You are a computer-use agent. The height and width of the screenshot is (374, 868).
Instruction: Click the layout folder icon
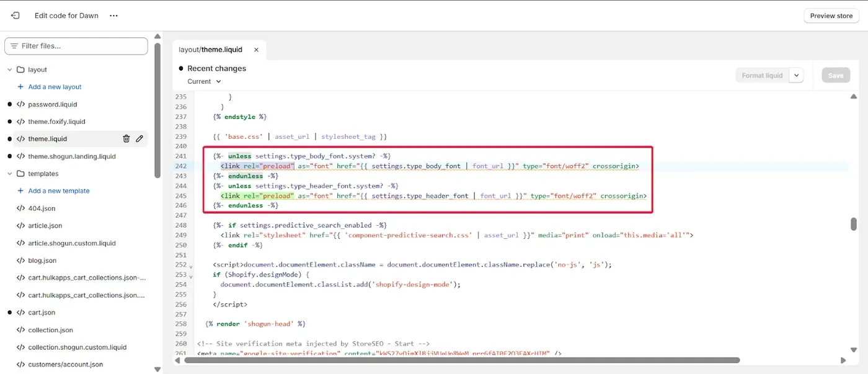(x=20, y=69)
